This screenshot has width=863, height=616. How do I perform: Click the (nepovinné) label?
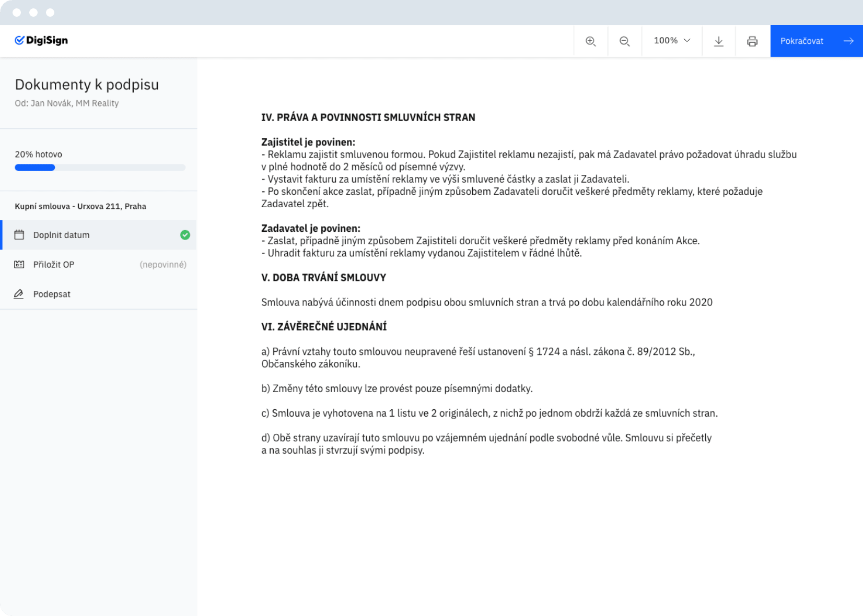pos(163,265)
